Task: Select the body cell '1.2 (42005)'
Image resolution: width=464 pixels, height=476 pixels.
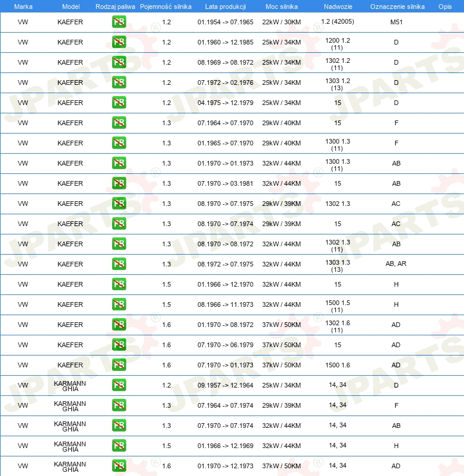Action: click(338, 21)
